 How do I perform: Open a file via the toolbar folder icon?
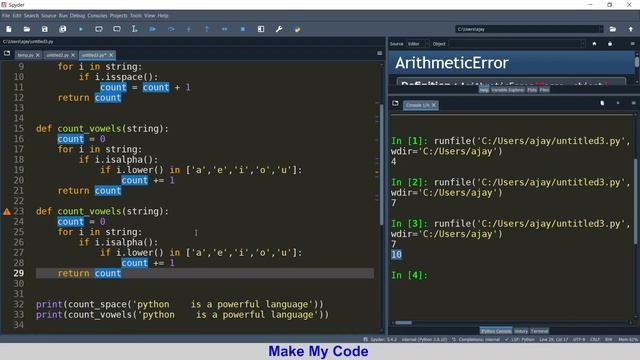(27, 29)
